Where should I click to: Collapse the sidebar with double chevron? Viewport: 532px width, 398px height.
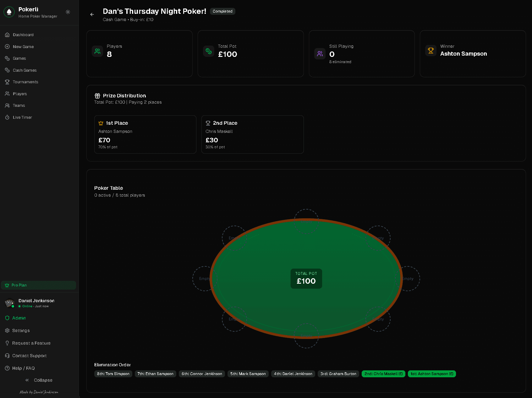(27, 380)
